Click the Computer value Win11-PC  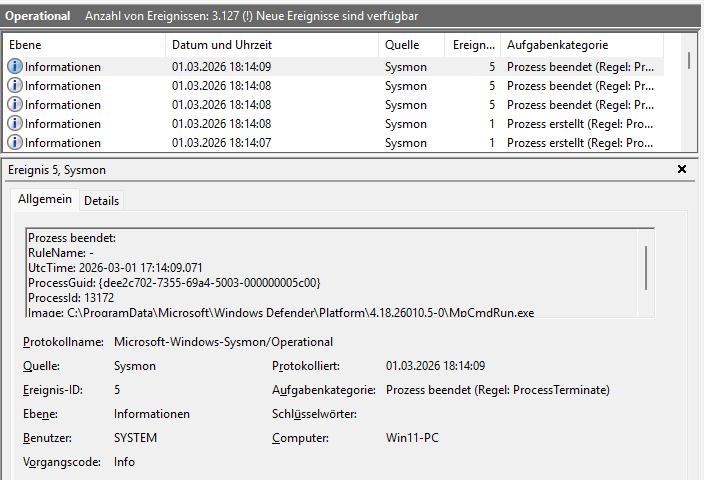[414, 438]
